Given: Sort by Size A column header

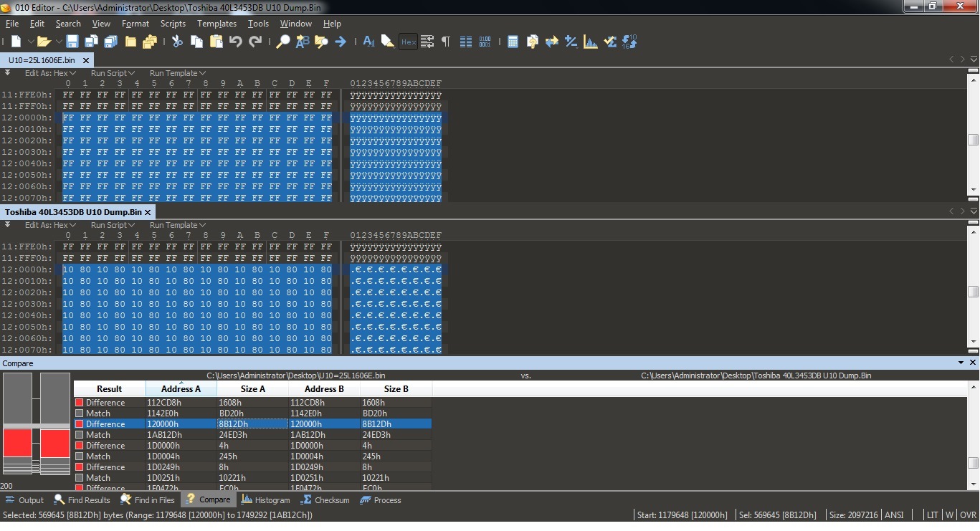Looking at the screenshot, I should (x=252, y=389).
